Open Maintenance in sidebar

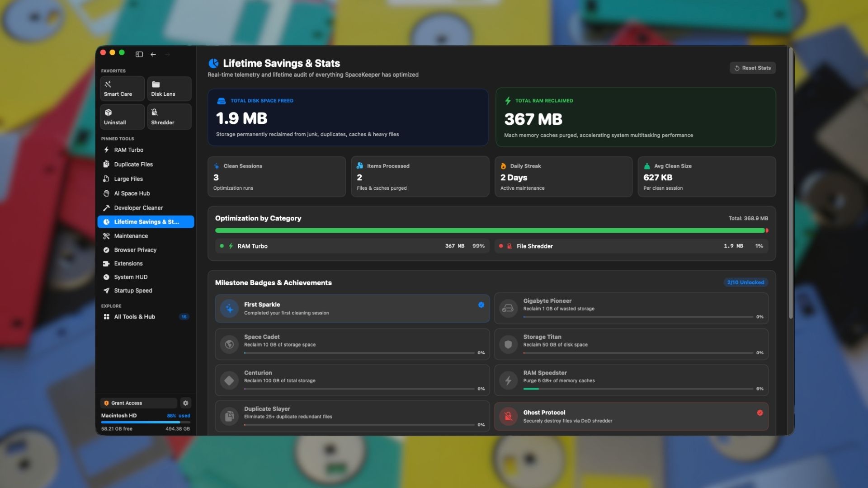tap(146, 236)
